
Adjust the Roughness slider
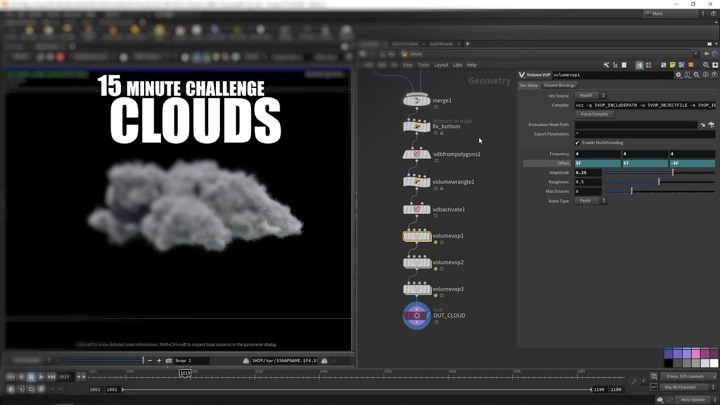[x=659, y=182]
